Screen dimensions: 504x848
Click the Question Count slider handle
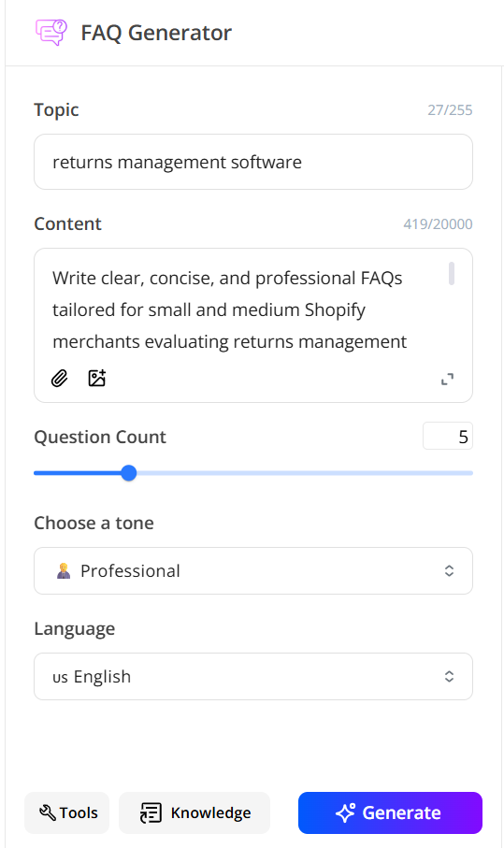(129, 473)
